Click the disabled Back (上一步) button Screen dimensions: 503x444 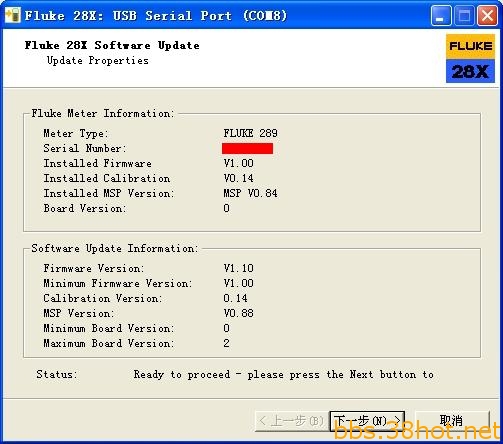point(292,421)
